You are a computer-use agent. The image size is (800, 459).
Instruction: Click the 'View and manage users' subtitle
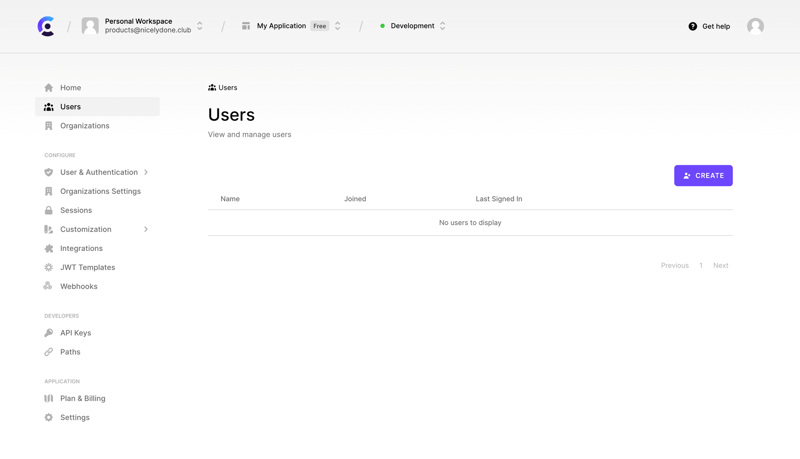249,135
